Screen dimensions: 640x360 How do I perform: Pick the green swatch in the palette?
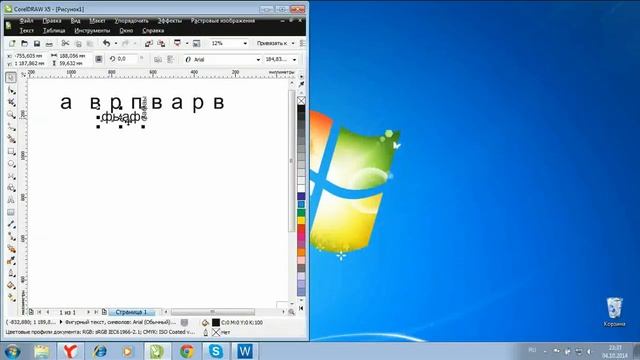pos(301,213)
